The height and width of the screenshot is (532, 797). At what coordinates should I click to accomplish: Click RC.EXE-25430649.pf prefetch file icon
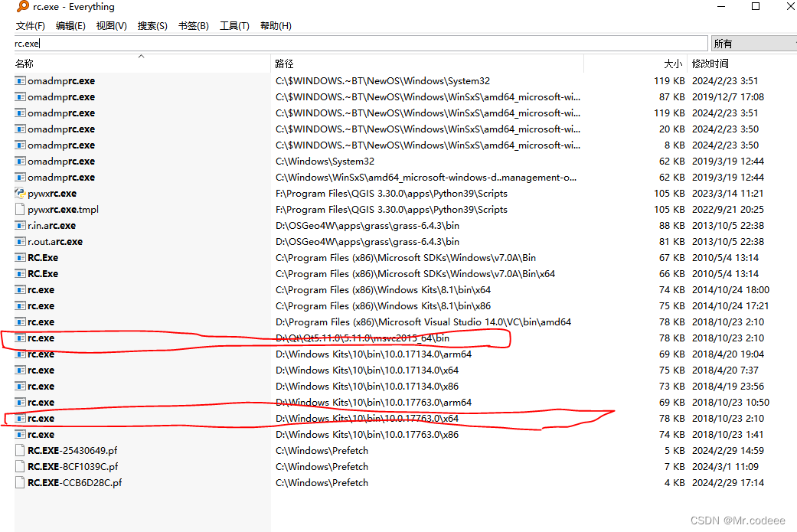point(21,451)
